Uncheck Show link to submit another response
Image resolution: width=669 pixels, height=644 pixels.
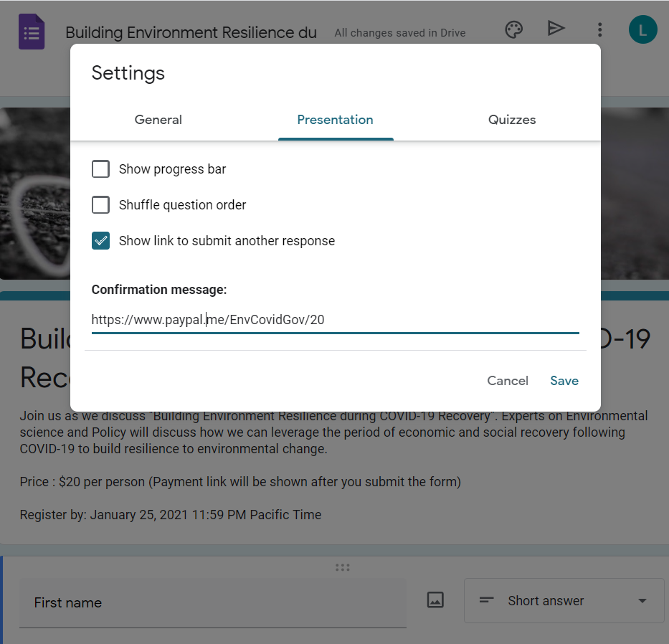tap(101, 241)
